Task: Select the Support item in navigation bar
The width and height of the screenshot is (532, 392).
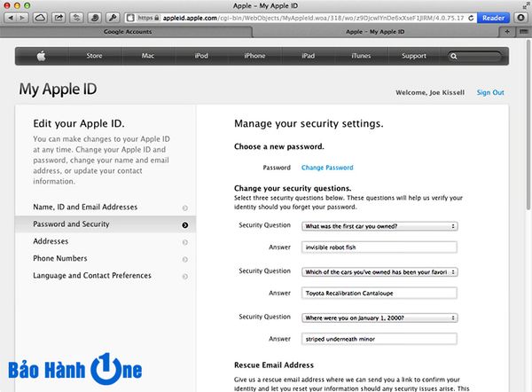Action: pyautogui.click(x=414, y=56)
